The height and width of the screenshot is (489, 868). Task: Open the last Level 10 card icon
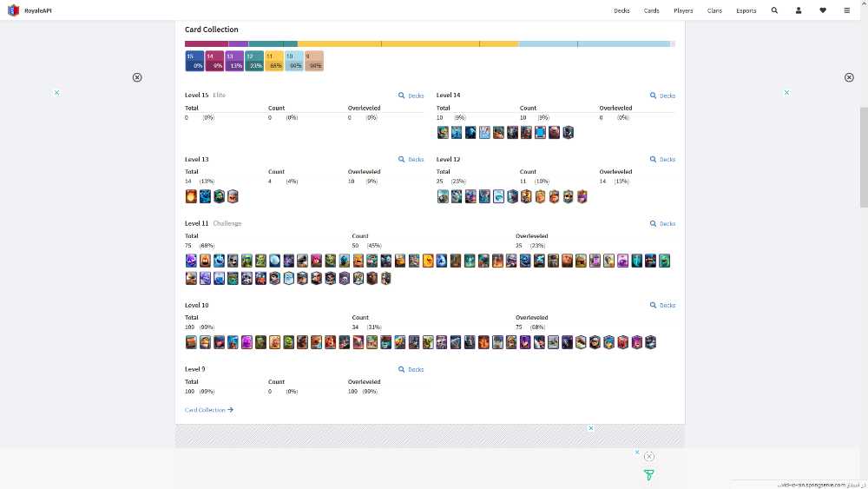click(x=650, y=342)
